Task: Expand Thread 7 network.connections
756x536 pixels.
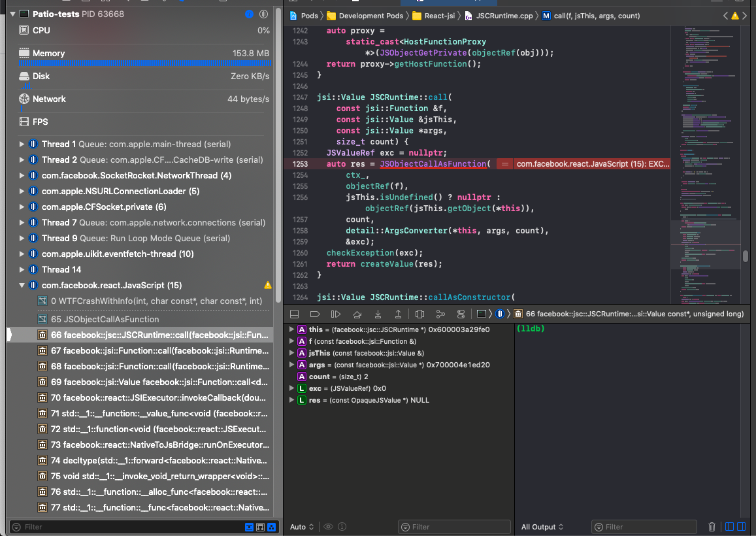Action: point(22,222)
